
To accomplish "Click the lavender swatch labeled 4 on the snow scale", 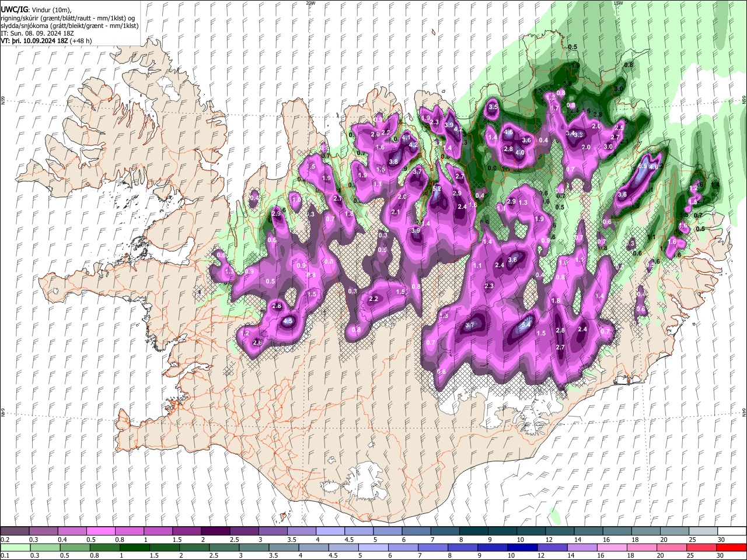I will click(x=330, y=531).
